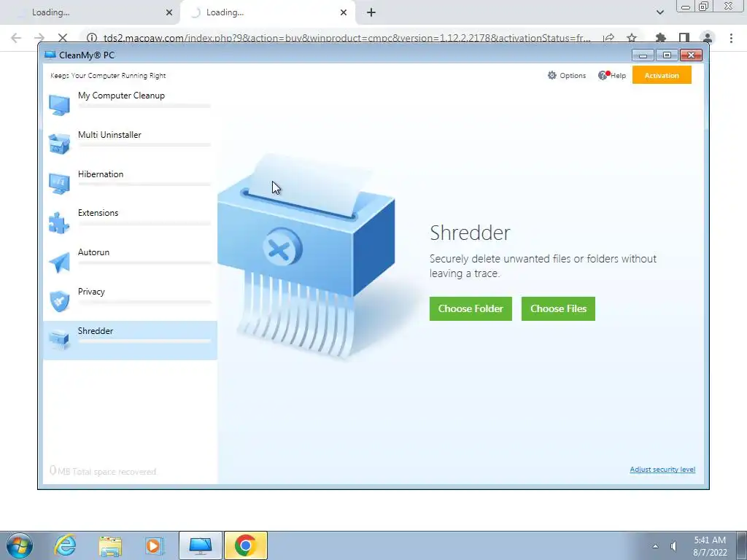747x560 pixels.
Task: Expand Chrome tab search chevron
Action: (x=660, y=12)
